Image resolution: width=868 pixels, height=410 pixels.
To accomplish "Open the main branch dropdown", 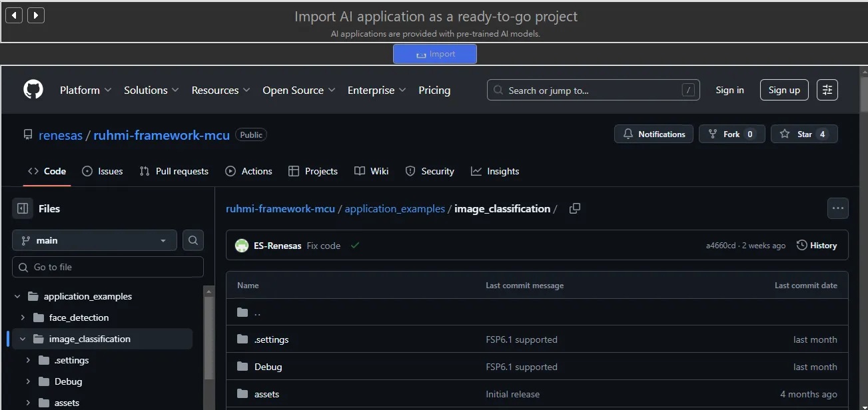I will (95, 240).
